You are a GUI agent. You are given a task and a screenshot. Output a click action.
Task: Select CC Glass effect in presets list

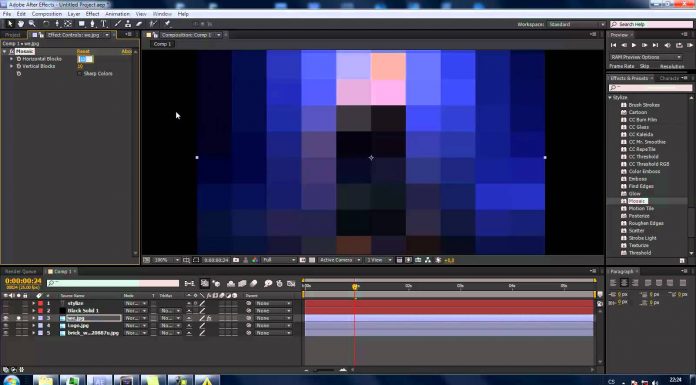(638, 127)
